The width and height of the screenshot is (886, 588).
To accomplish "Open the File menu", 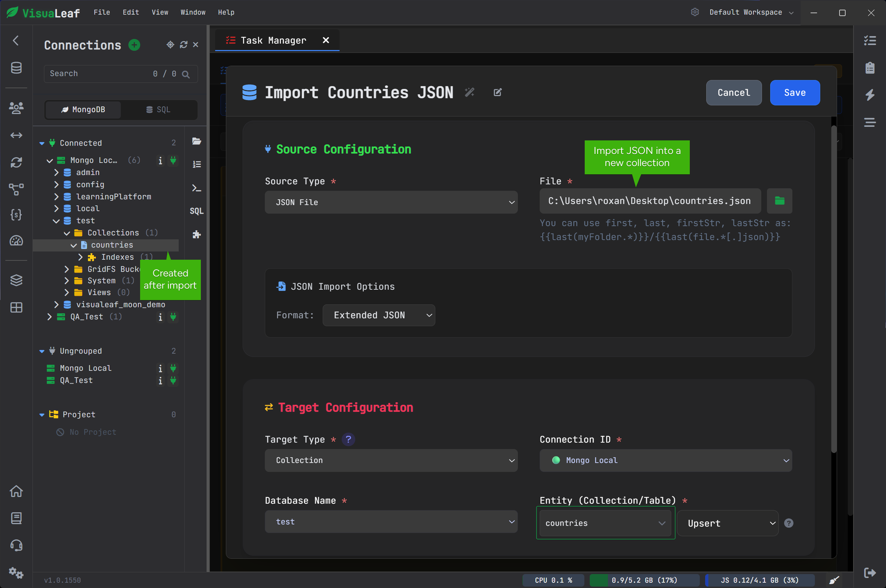I will [102, 13].
